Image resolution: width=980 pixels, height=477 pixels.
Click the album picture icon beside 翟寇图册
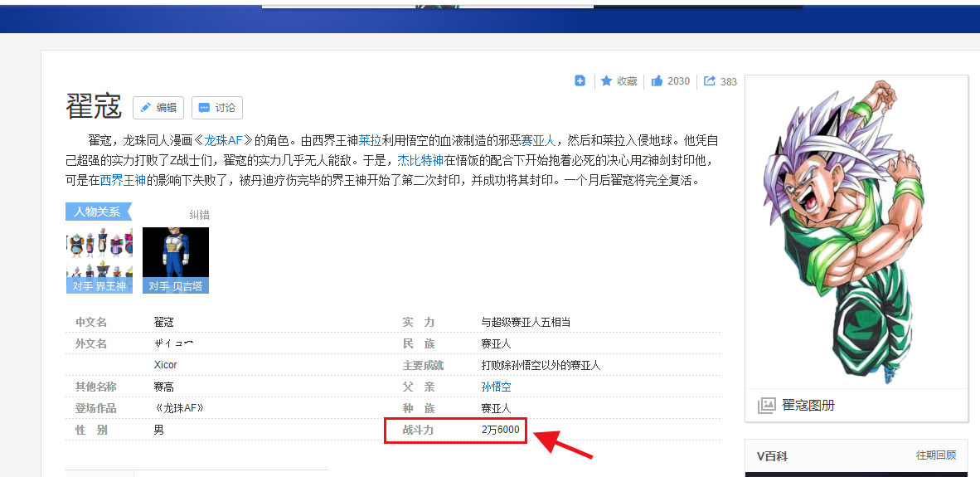pyautogui.click(x=766, y=405)
